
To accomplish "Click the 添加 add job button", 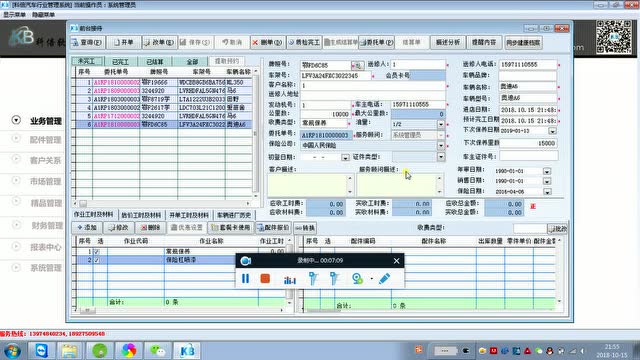I will (x=87, y=228).
